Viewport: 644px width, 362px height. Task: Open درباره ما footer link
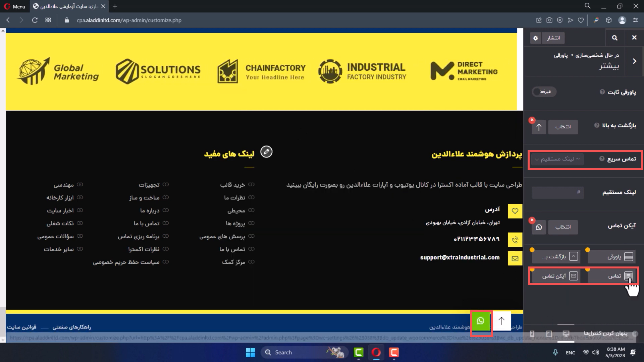150,210
